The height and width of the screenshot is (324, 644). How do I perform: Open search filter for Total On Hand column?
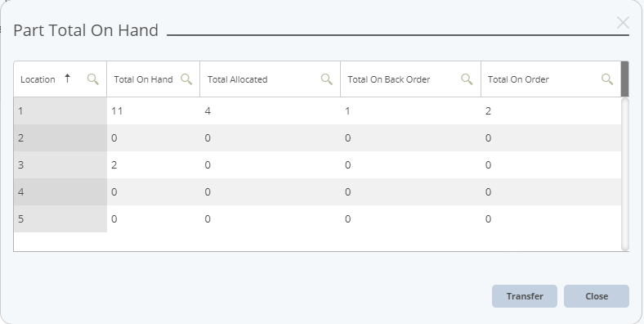point(186,79)
